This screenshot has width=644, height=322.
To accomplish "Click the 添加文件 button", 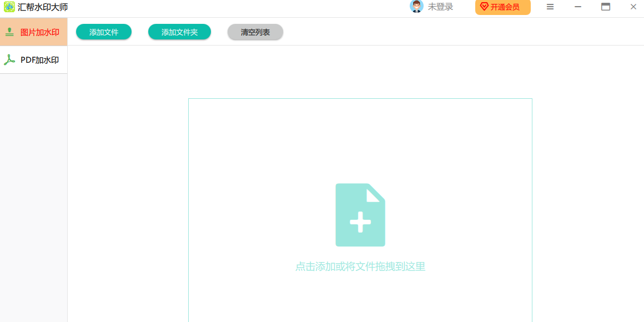I will pyautogui.click(x=103, y=32).
